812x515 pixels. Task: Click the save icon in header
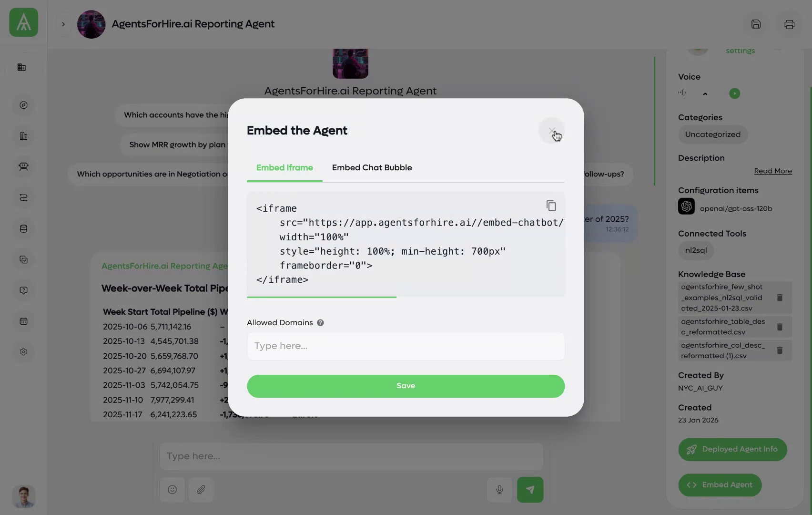tap(756, 24)
